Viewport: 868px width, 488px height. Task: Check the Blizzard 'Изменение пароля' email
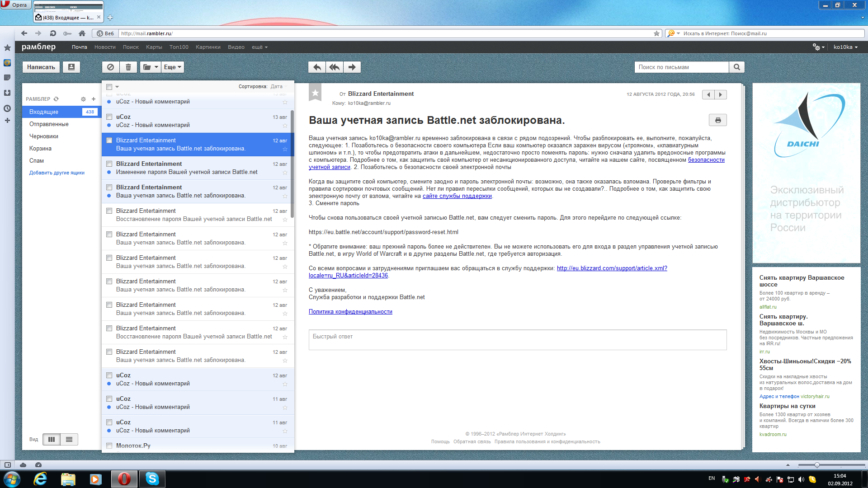click(109, 164)
